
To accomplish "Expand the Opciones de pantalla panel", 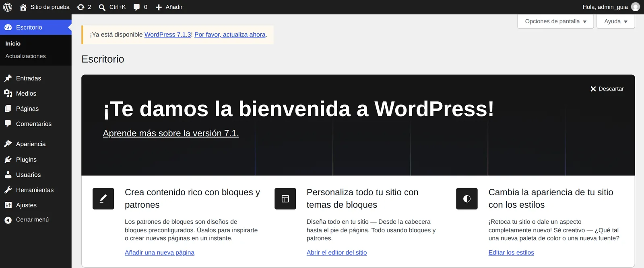I will (x=555, y=21).
